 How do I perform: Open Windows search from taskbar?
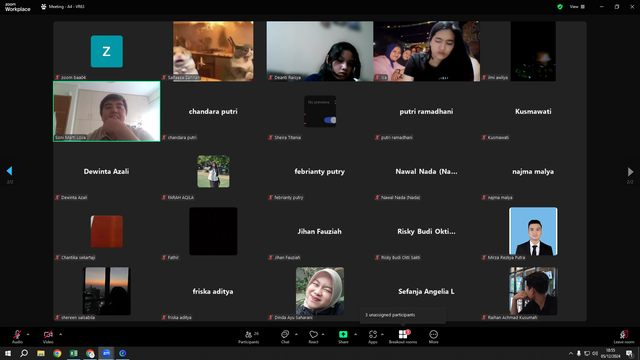pyautogui.click(x=24, y=353)
